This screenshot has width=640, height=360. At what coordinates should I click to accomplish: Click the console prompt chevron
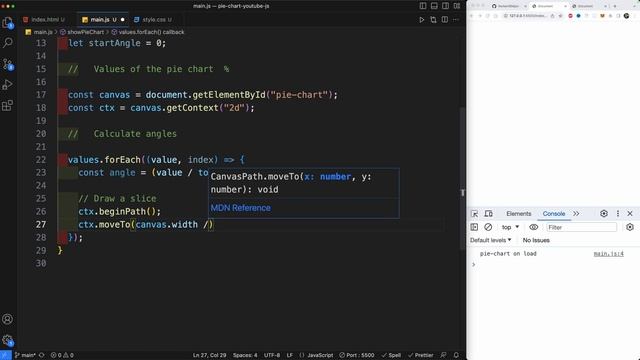click(x=473, y=264)
